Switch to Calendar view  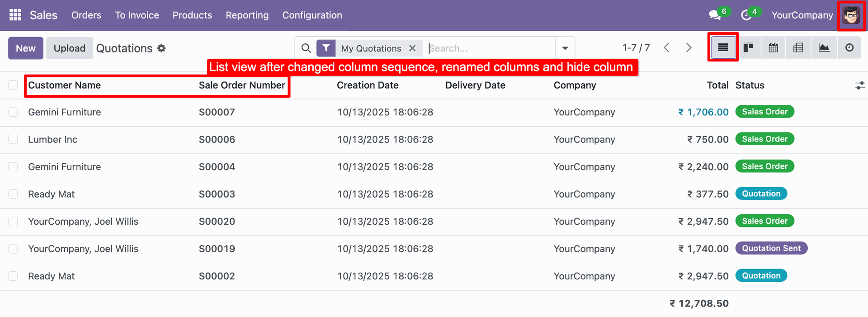(773, 47)
